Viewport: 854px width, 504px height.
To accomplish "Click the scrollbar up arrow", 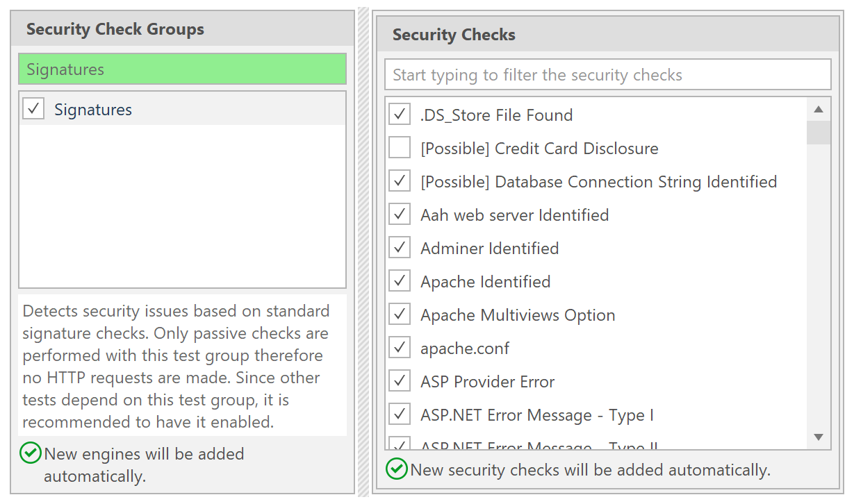I will (819, 108).
